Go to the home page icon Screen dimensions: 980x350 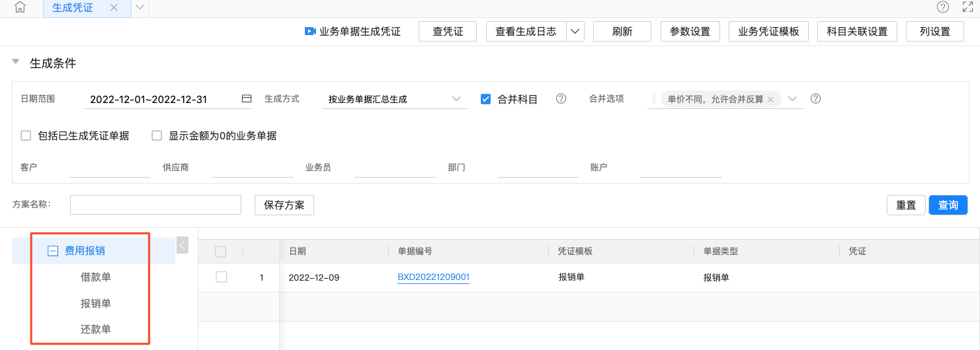pos(20,8)
